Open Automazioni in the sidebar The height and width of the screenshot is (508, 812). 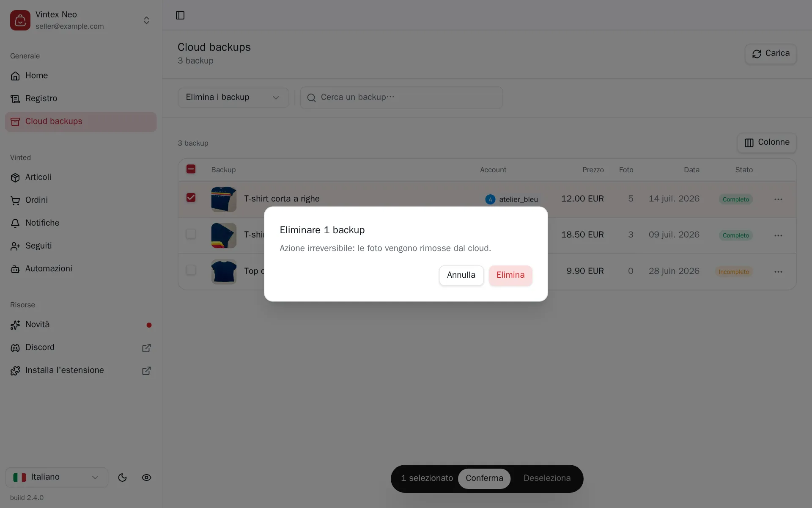81,269
